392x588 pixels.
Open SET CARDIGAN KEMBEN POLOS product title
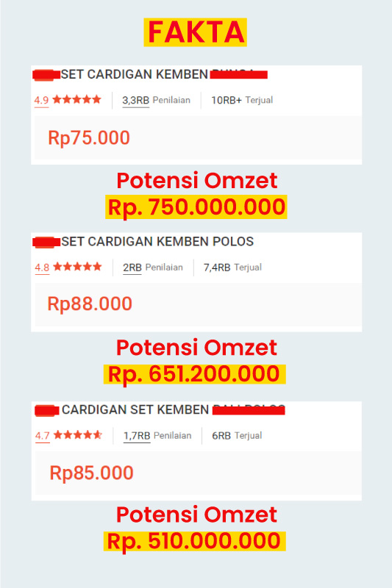(x=157, y=242)
